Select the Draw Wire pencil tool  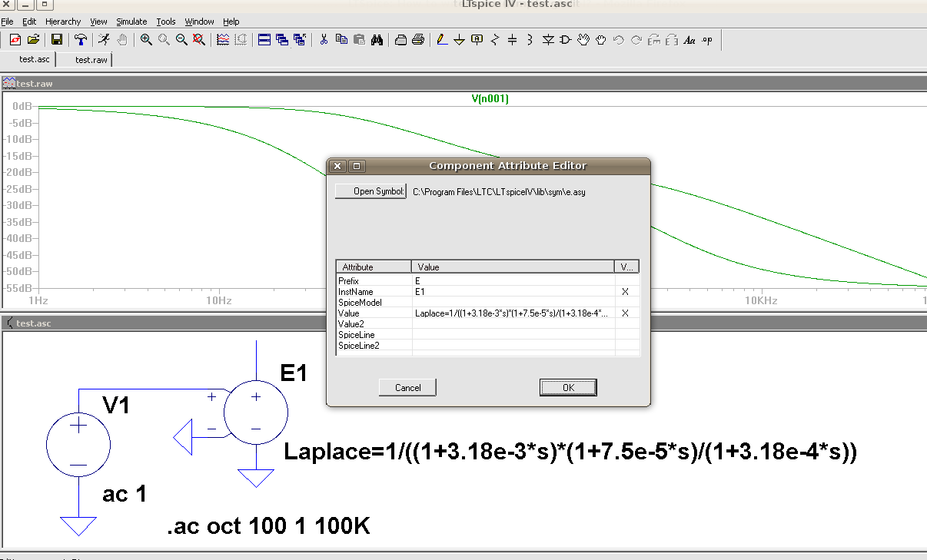pyautogui.click(x=441, y=40)
